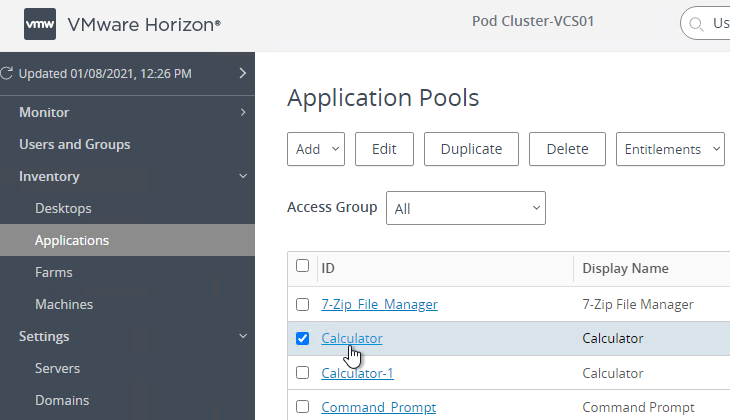Open the Entitlements dropdown
This screenshot has height=420, width=730.
670,149
